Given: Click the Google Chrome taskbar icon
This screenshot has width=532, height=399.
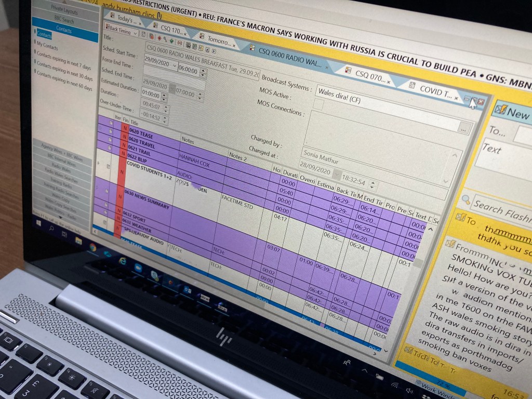Looking at the screenshot, I should point(94,247).
